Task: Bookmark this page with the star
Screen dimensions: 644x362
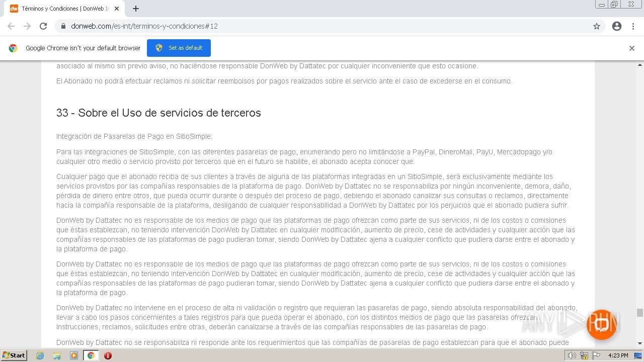Action: coord(597,26)
